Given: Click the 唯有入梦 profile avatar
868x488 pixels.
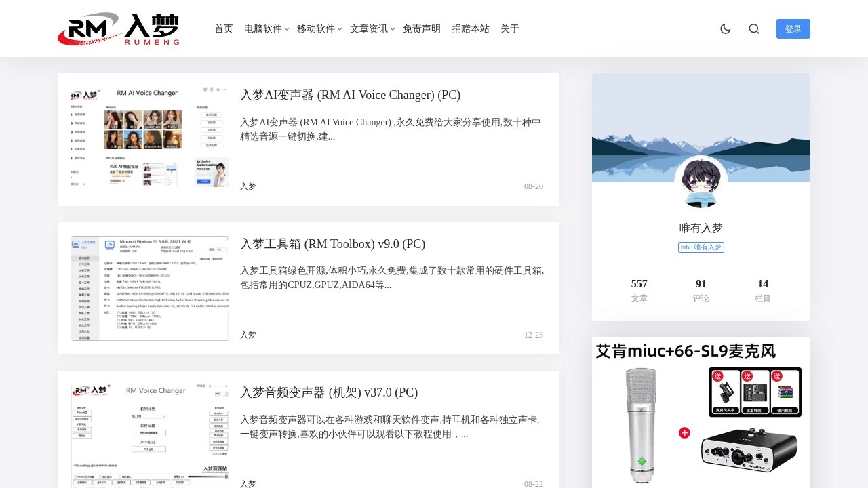Looking at the screenshot, I should [x=701, y=182].
